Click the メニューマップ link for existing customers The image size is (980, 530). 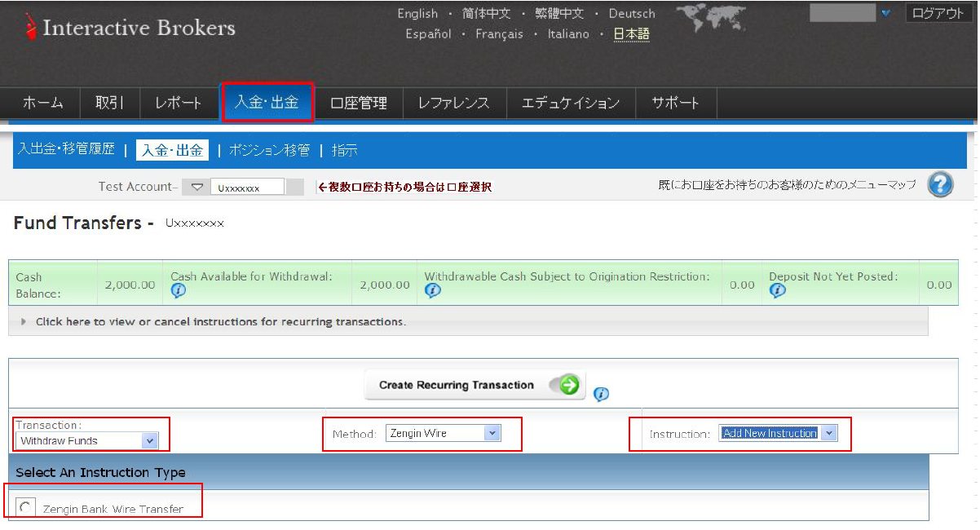click(787, 185)
